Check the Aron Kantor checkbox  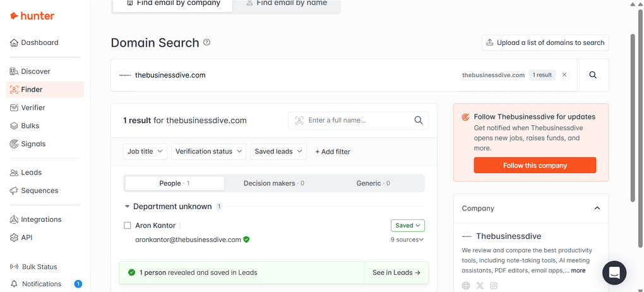click(128, 226)
